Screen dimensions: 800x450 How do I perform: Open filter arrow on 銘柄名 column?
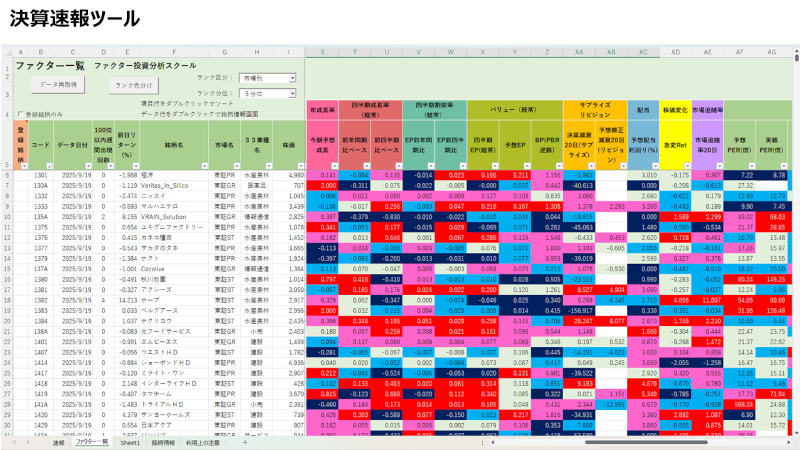tap(206, 165)
